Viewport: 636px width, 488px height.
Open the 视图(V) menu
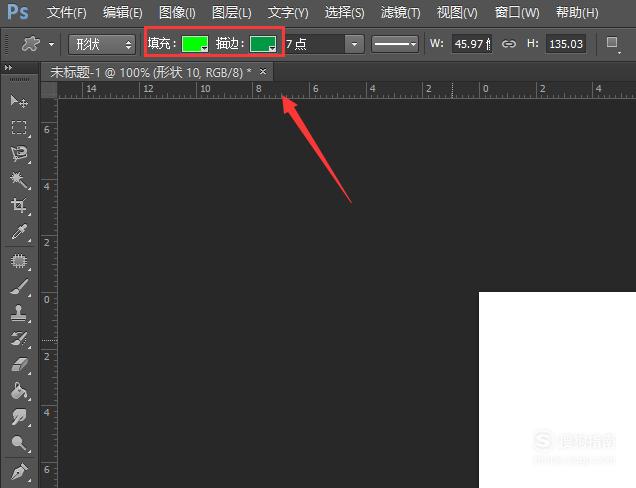(x=457, y=13)
